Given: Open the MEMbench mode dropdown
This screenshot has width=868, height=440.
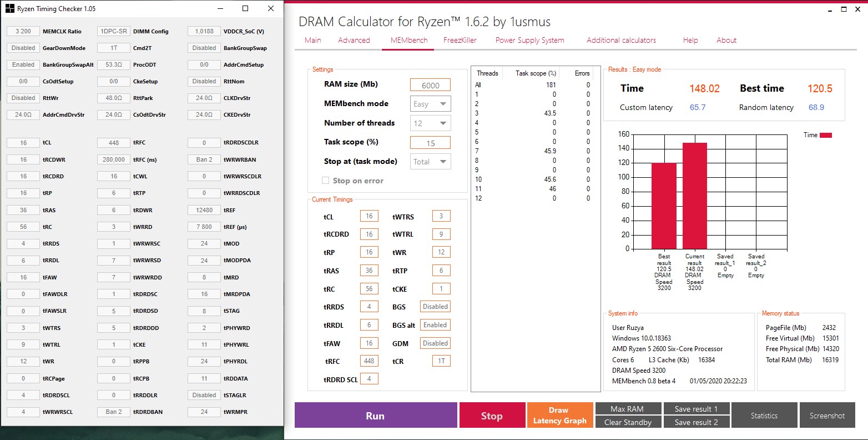Looking at the screenshot, I should point(431,104).
